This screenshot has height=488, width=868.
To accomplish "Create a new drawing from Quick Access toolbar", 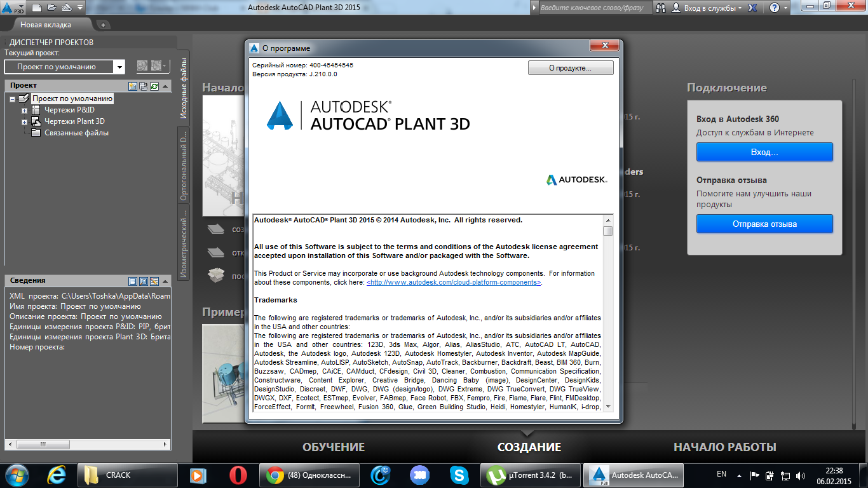I will pyautogui.click(x=37, y=8).
